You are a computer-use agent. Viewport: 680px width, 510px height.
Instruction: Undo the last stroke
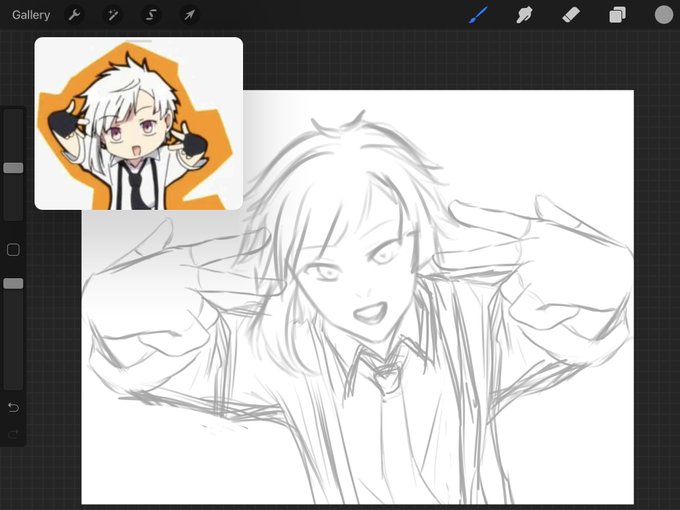(13, 407)
